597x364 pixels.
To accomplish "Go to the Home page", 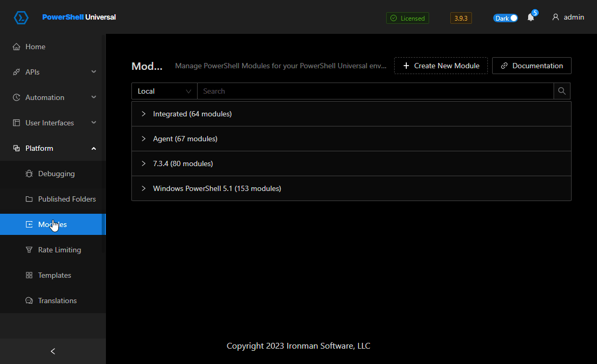I will click(x=35, y=47).
